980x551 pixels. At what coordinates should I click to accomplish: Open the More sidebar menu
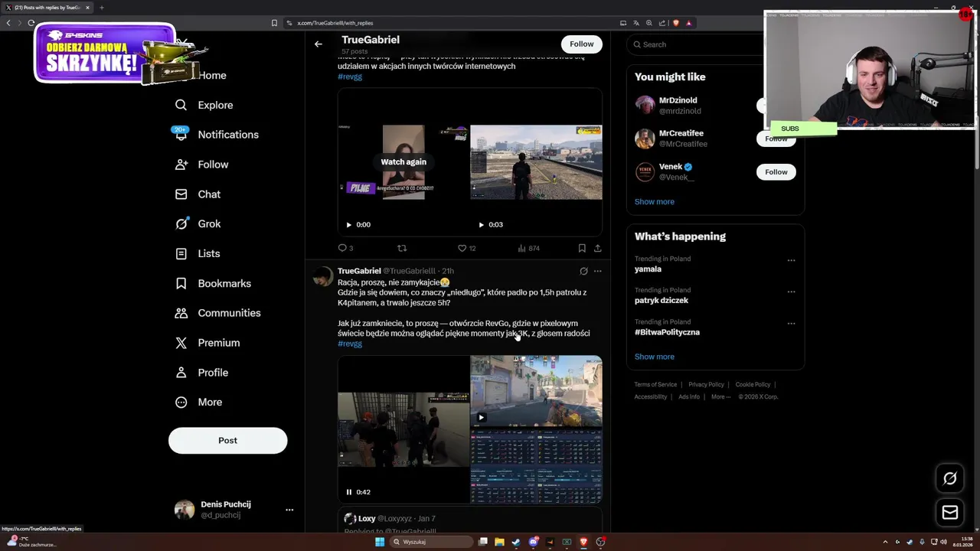[x=198, y=403]
